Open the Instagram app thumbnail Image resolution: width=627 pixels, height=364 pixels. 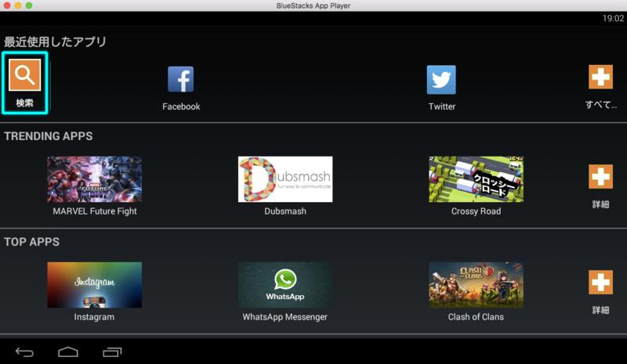coord(94,285)
